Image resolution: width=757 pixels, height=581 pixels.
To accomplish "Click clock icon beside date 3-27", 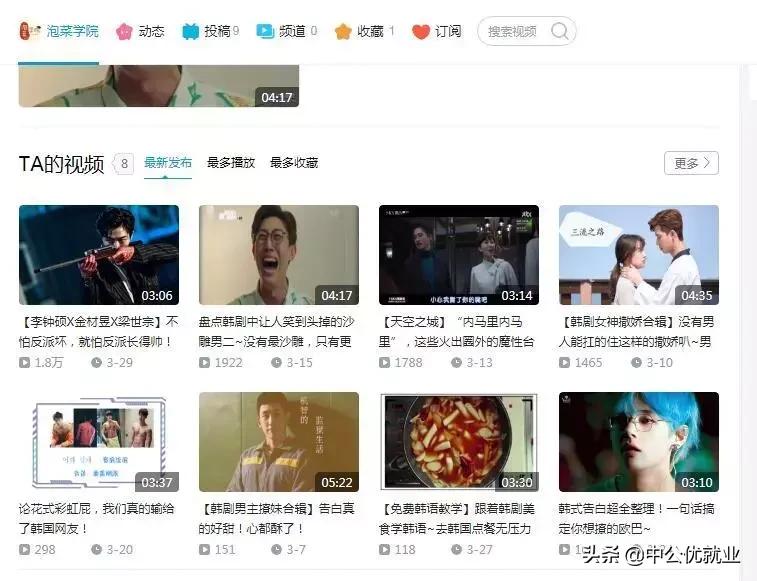I will coord(457,549).
